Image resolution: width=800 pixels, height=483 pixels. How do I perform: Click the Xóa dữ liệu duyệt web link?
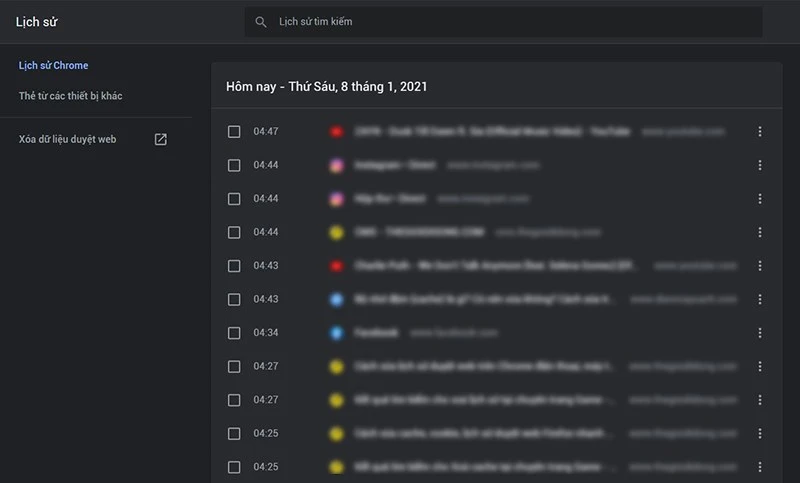67,139
